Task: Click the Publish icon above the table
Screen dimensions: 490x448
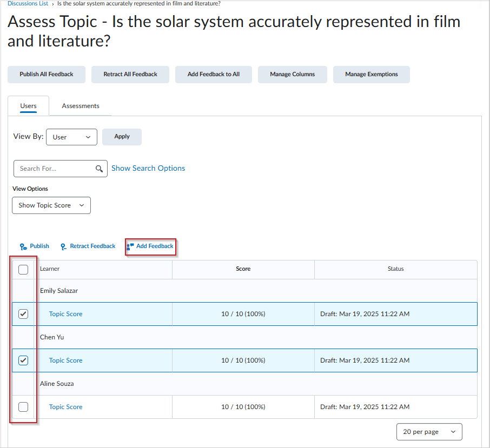Action: coord(23,247)
